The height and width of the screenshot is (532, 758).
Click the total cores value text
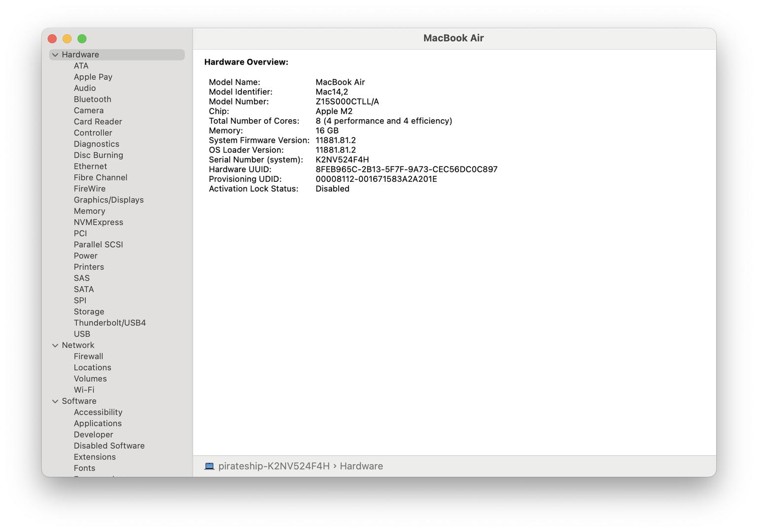(x=384, y=121)
